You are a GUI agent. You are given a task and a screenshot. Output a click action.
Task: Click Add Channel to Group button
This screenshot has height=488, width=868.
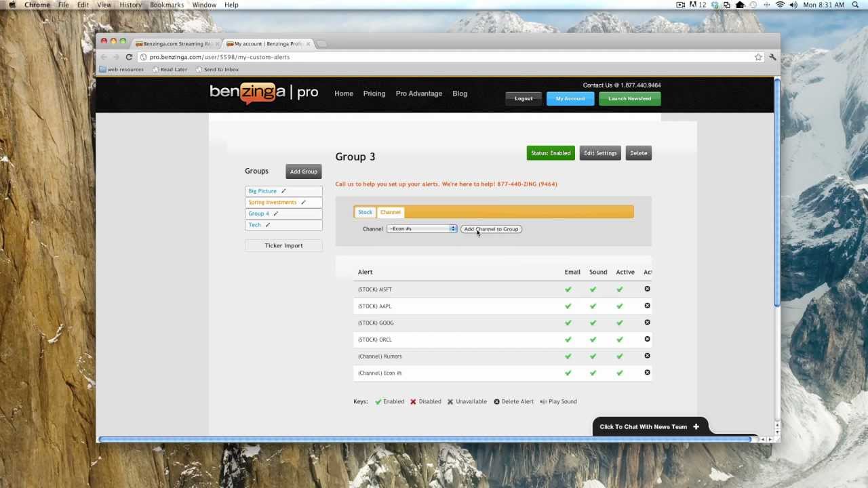pyautogui.click(x=491, y=229)
